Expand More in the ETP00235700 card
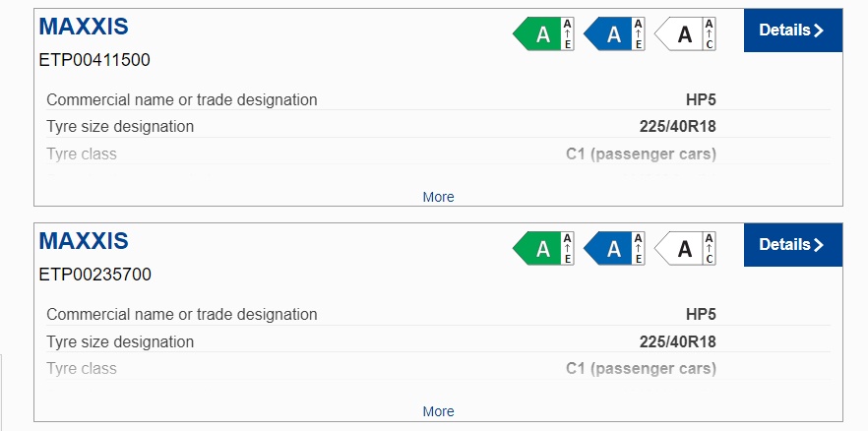 point(438,411)
